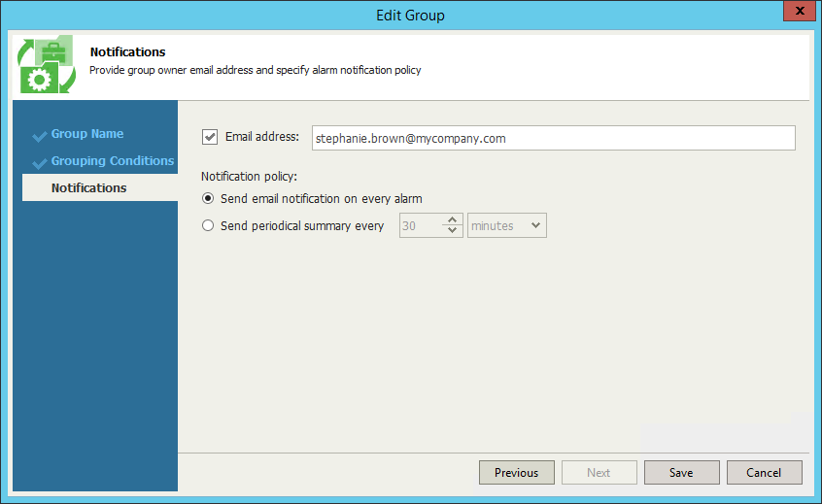Click the Grouping Conditions checkmark icon
The image size is (822, 504).
coord(39,163)
